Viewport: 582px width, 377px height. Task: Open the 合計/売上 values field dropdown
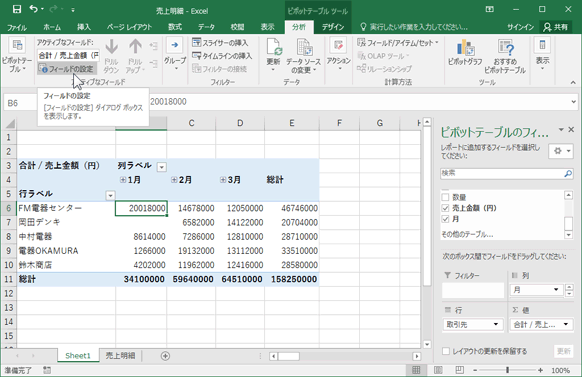[566, 324]
